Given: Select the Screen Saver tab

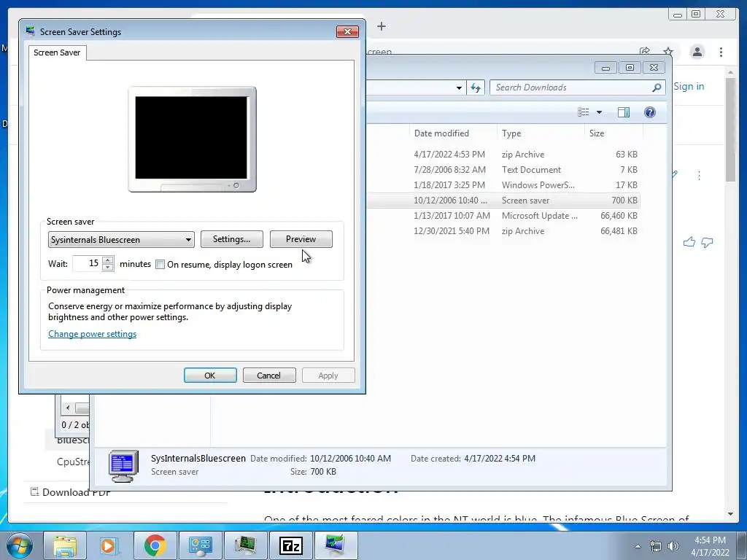Looking at the screenshot, I should click(57, 52).
